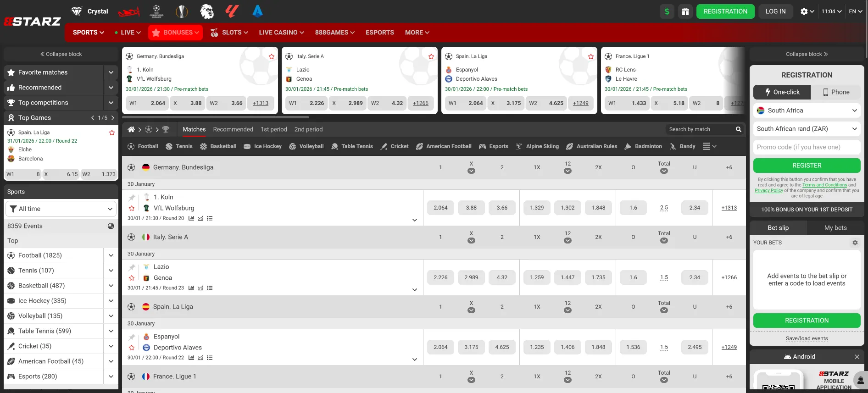The image size is (868, 393).
Task: Open the list icon for Lazio match
Action: (x=210, y=288)
